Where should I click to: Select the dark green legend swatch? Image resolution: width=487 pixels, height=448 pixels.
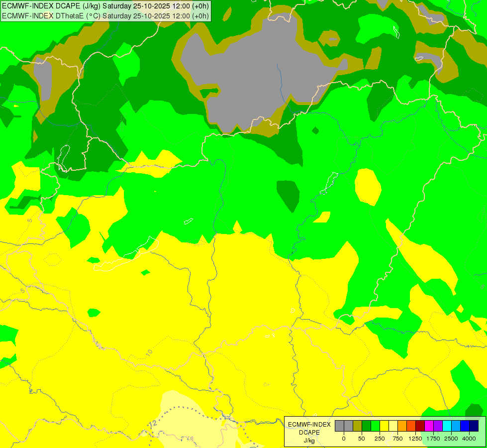coord(367,426)
